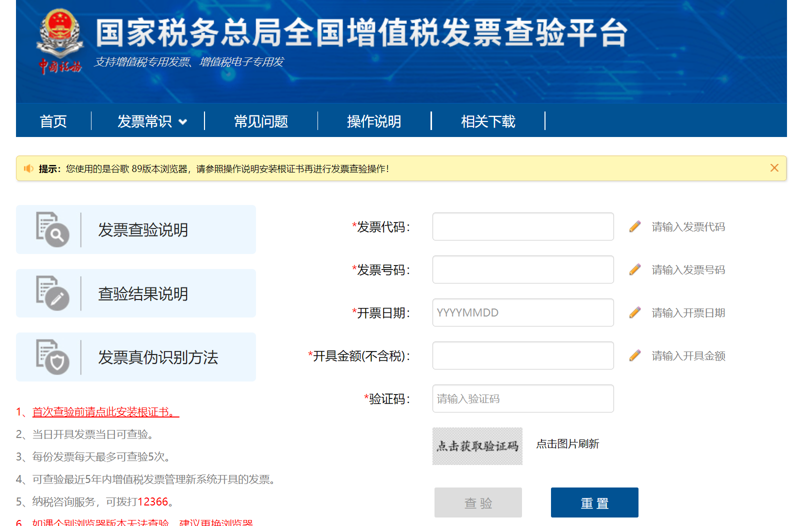
Task: Close the yellow browser notice bar
Action: [x=774, y=168]
